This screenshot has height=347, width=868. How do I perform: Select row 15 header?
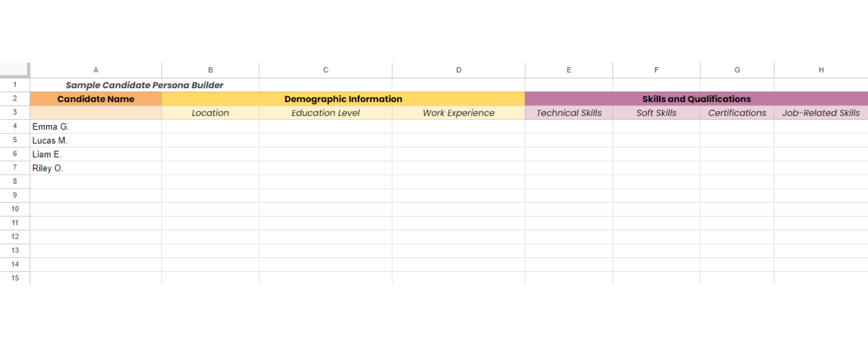pos(15,278)
